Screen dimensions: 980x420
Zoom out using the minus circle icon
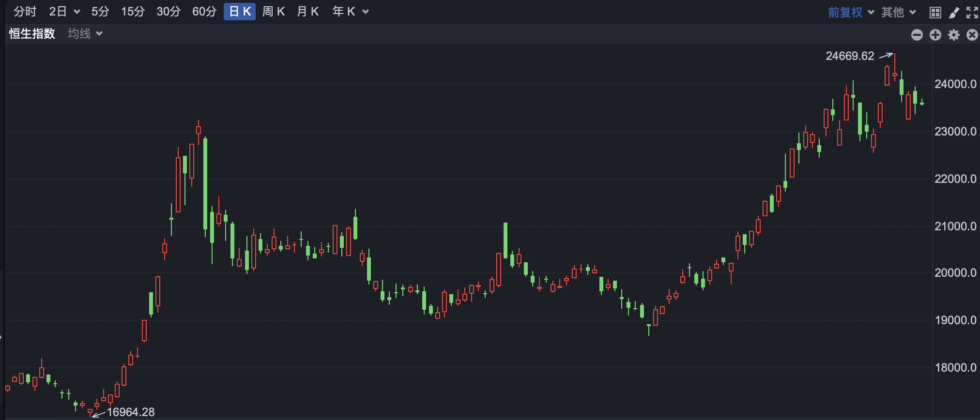coord(917,35)
